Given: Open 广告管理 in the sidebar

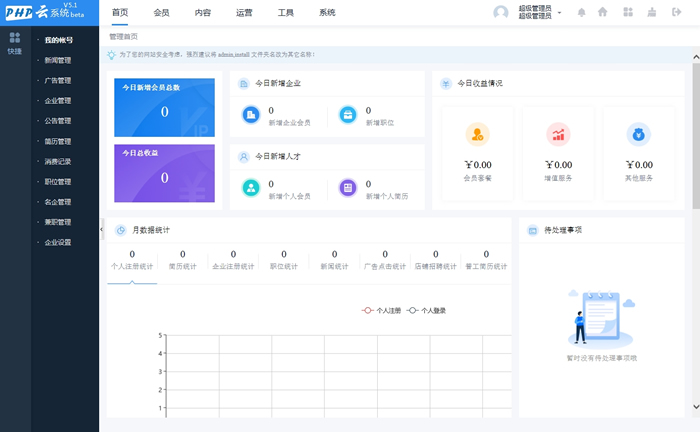Looking at the screenshot, I should pyautogui.click(x=58, y=81).
